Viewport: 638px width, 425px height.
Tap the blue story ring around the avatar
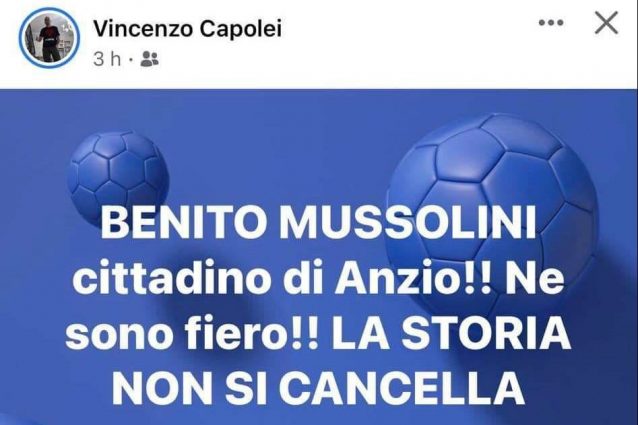[x=49, y=37]
